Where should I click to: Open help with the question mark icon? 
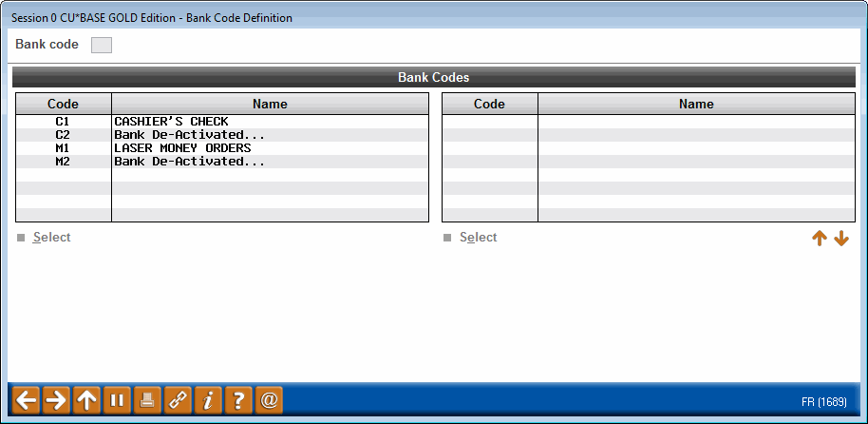pos(238,400)
